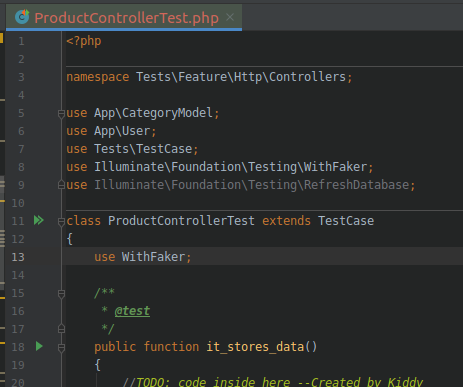
Task: Click 'TestCase' after extends keyword
Action: (346, 221)
